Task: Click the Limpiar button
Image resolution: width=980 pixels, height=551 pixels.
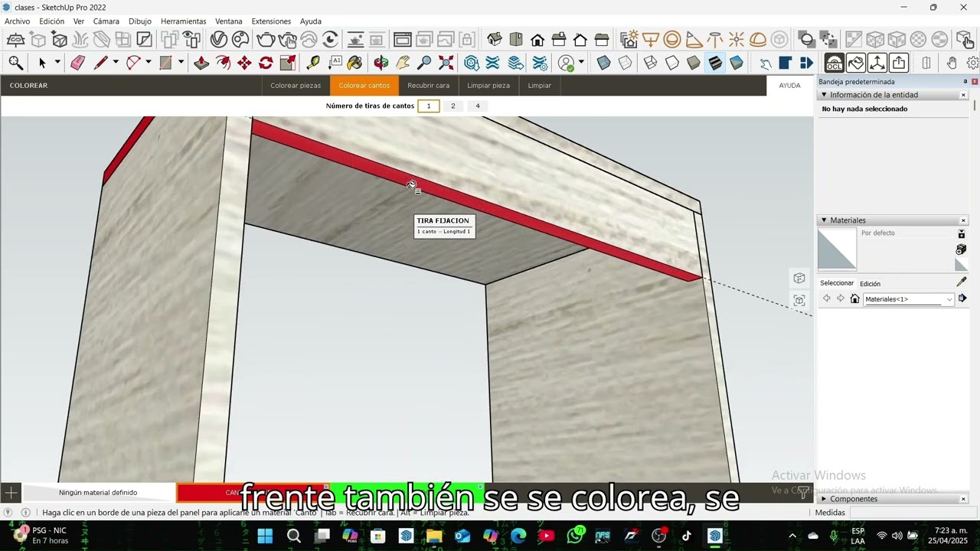Action: click(x=539, y=86)
